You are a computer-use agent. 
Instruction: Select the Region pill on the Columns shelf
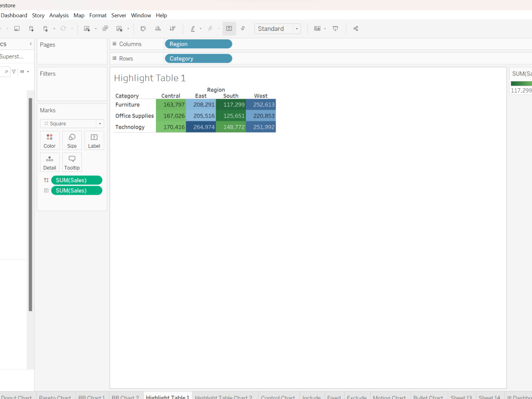pos(198,44)
